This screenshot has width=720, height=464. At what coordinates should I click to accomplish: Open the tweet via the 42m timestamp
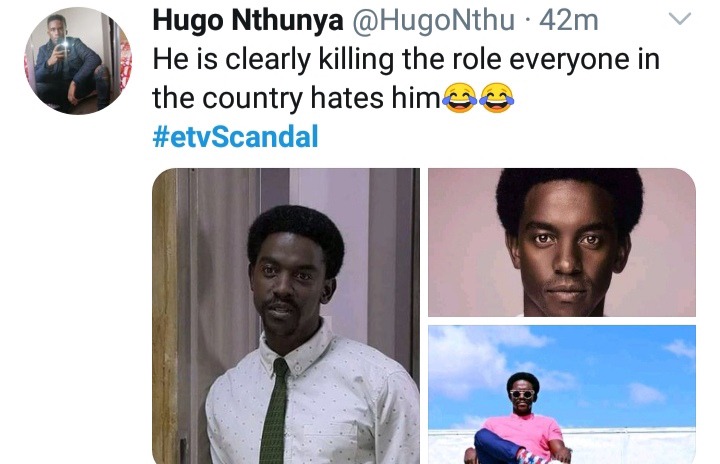[569, 21]
